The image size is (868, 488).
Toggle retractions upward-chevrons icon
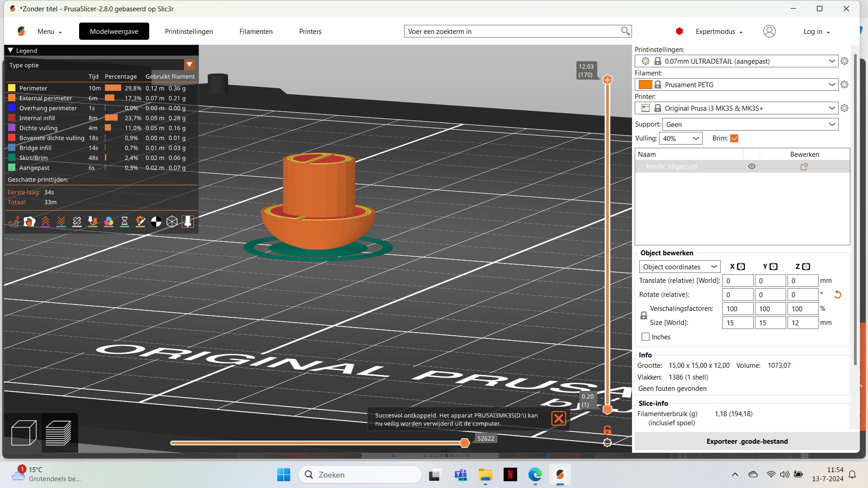(45, 221)
